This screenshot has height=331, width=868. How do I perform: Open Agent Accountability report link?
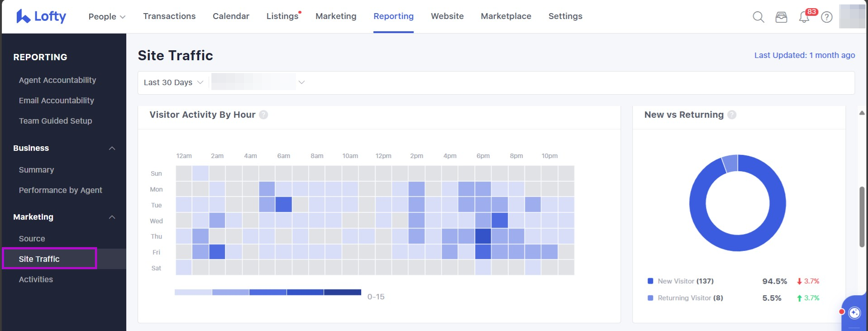[x=57, y=80]
